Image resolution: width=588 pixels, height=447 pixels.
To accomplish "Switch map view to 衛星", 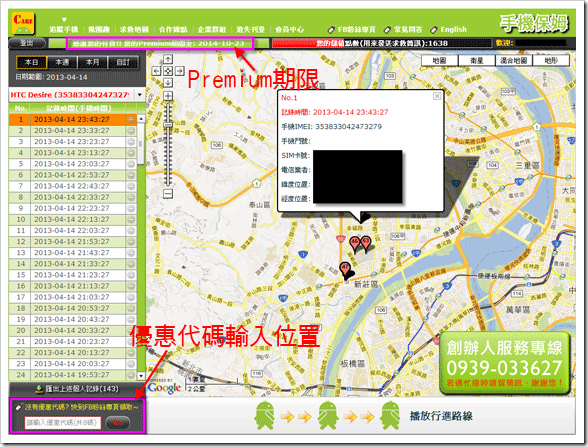I will 477,60.
